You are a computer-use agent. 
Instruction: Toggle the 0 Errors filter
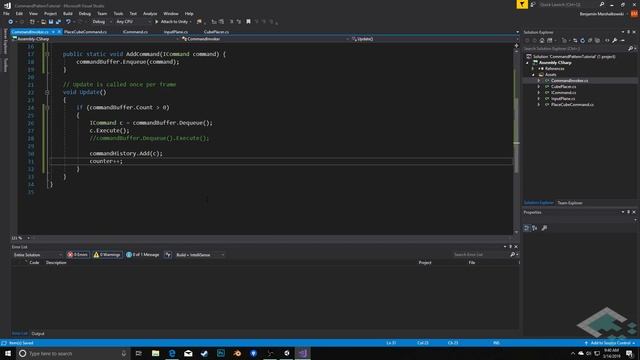tap(78, 255)
